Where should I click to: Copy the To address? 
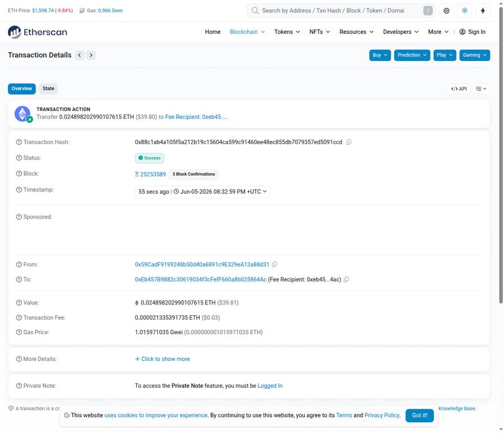click(x=346, y=280)
